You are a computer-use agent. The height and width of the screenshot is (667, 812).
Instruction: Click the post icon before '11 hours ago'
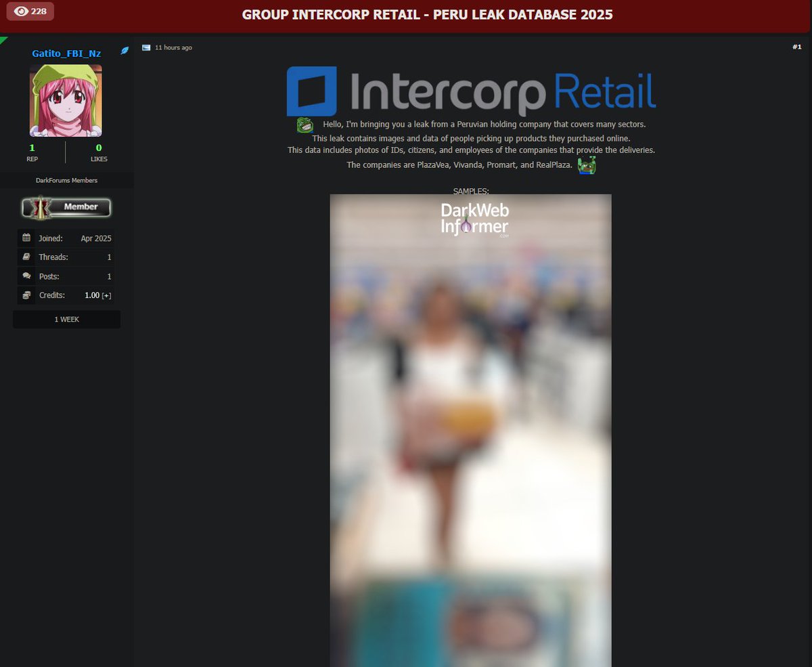(146, 47)
